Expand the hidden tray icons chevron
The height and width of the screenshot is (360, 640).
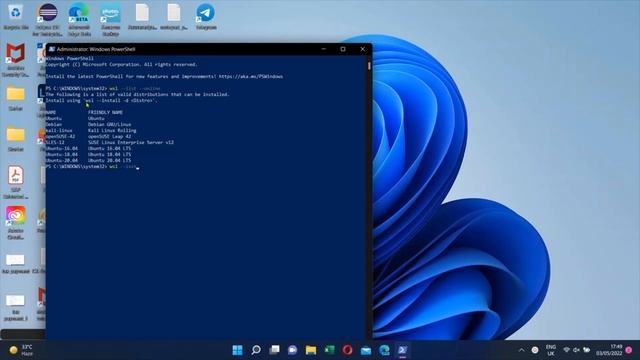[x=522, y=350]
